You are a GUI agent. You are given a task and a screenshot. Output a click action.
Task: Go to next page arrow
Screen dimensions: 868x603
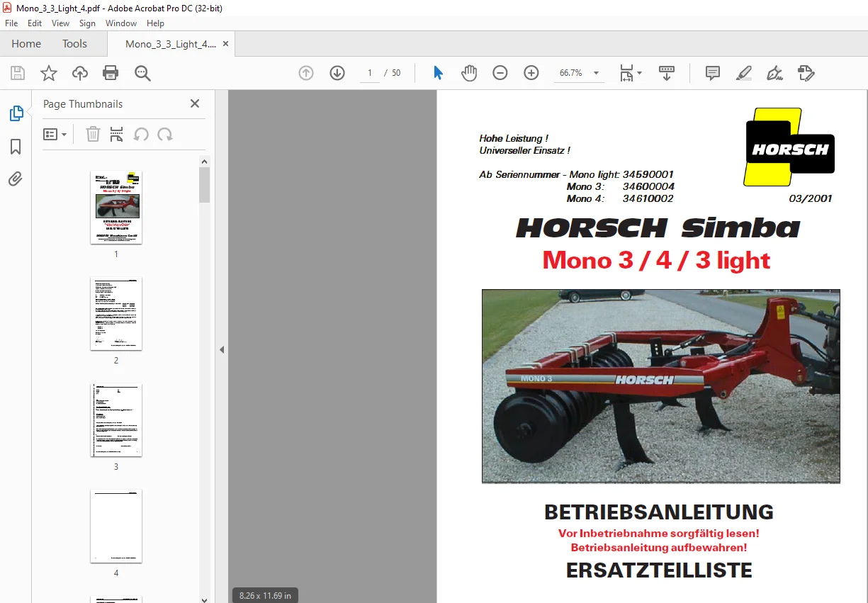(x=337, y=73)
